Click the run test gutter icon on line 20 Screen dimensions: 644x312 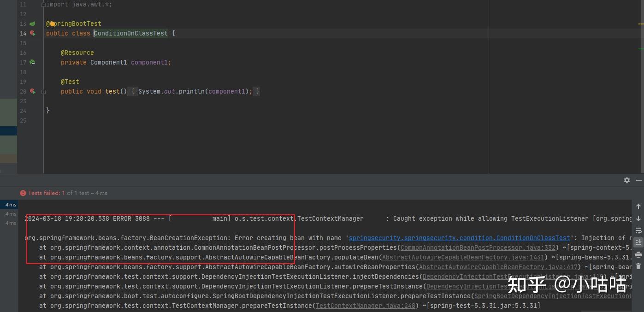tap(32, 91)
